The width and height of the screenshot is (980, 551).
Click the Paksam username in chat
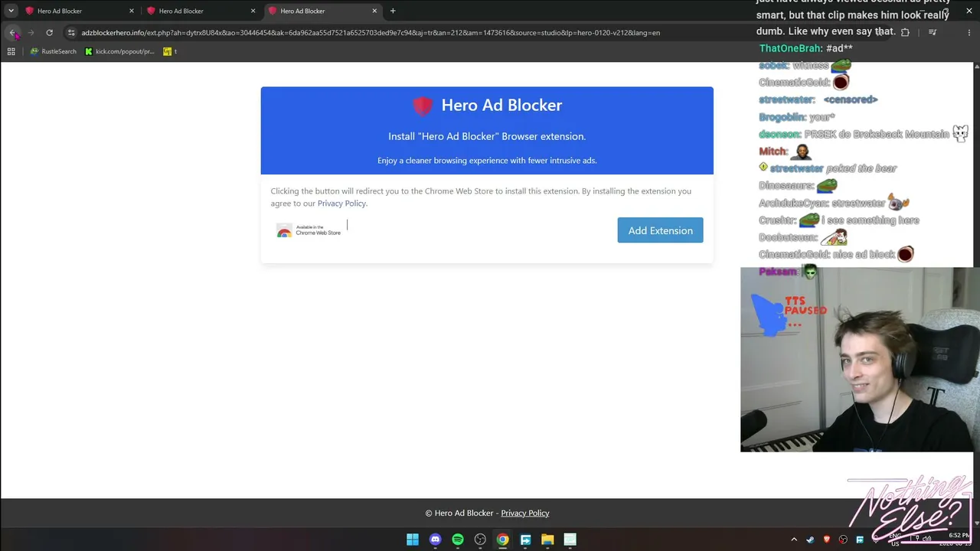pyautogui.click(x=777, y=272)
